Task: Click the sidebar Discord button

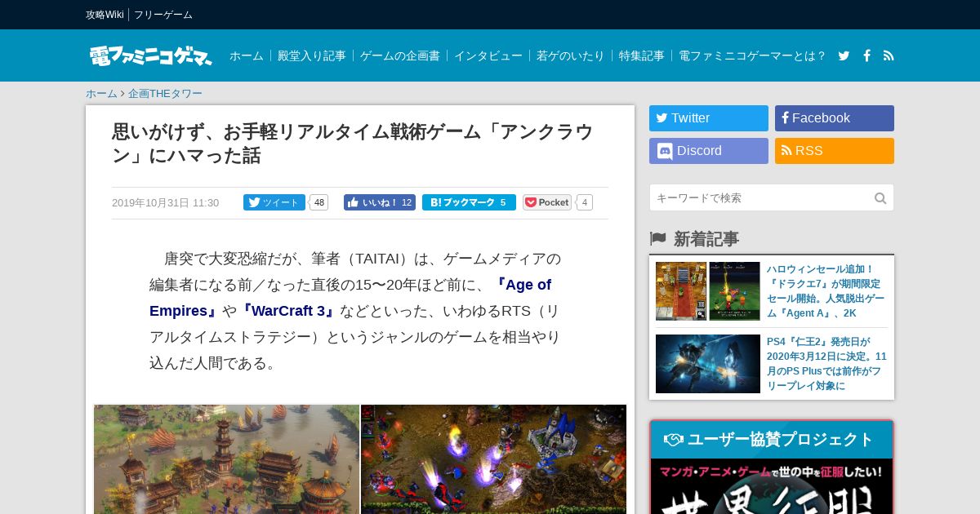Action: [x=709, y=151]
